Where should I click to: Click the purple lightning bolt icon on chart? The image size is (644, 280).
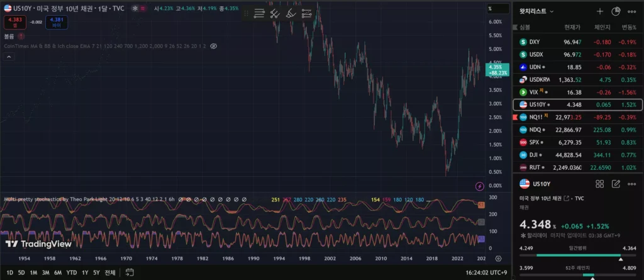[480, 187]
